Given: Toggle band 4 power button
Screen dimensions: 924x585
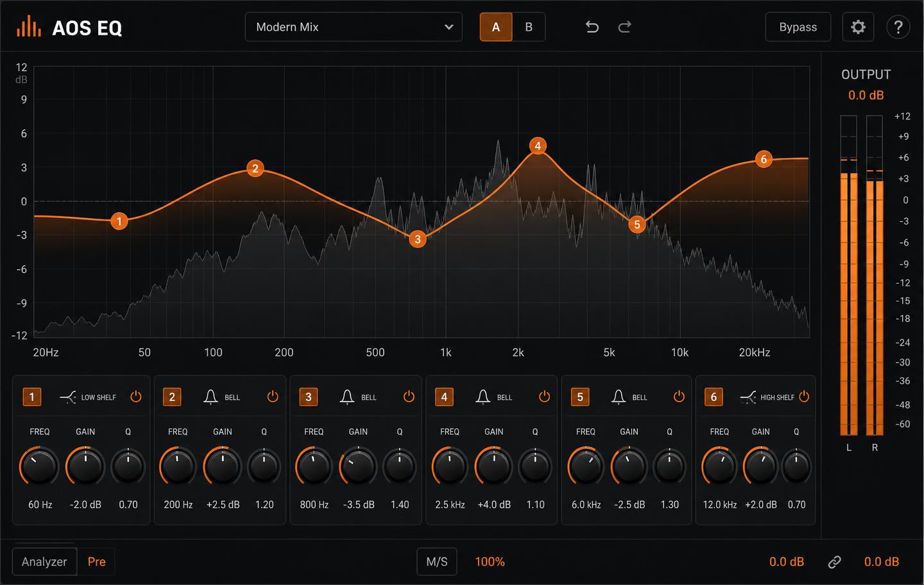Looking at the screenshot, I should point(544,396).
